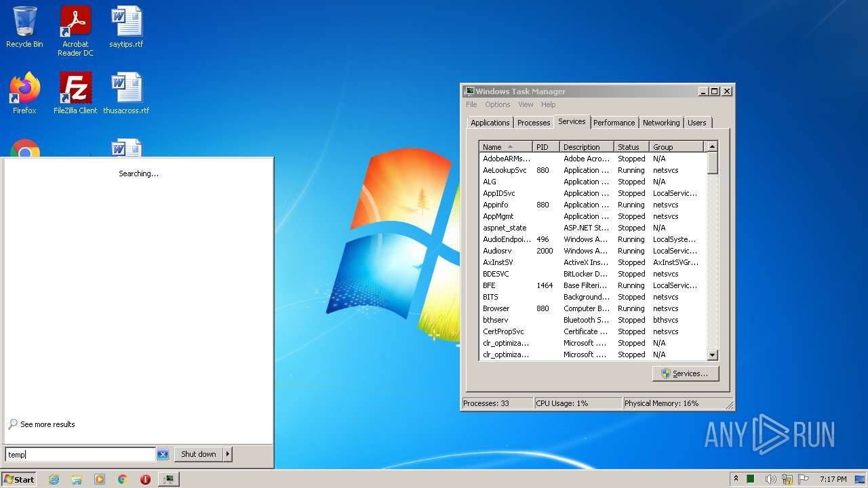Switch to the Users tab
The width and height of the screenshot is (868, 488).
697,123
